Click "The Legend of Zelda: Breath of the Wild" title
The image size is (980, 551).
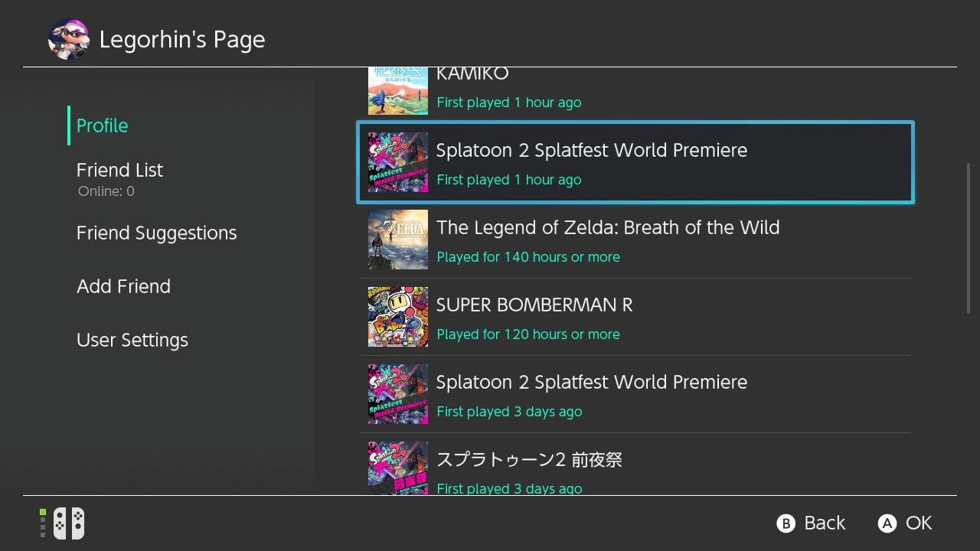608,227
